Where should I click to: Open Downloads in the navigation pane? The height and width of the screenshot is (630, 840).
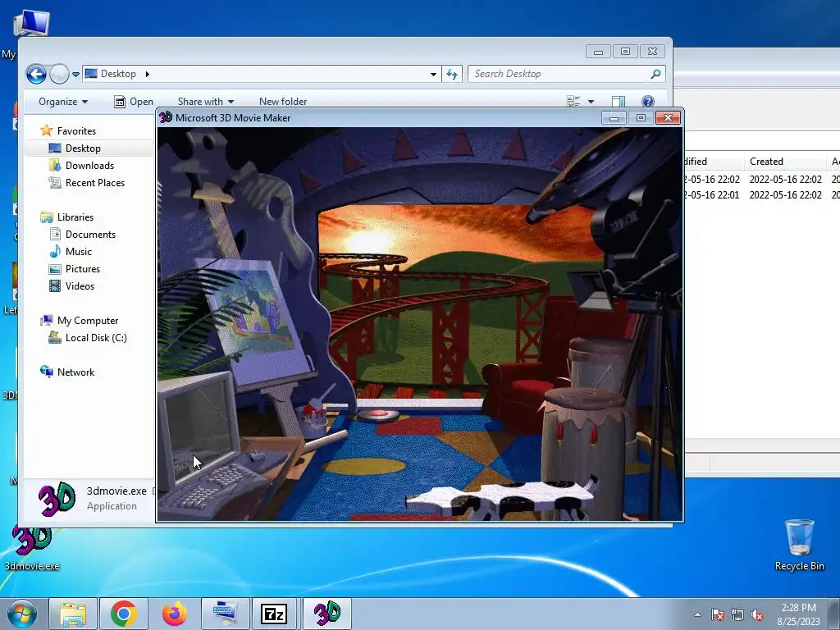coord(89,165)
